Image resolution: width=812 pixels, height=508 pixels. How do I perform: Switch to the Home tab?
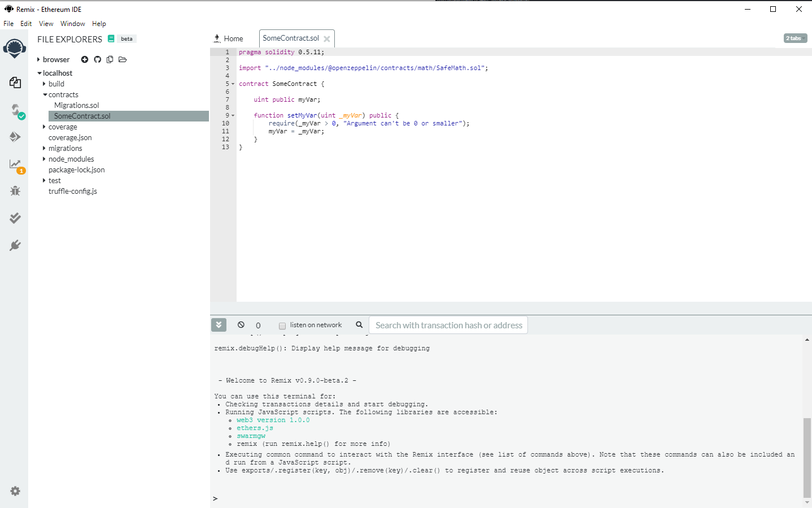[229, 38]
